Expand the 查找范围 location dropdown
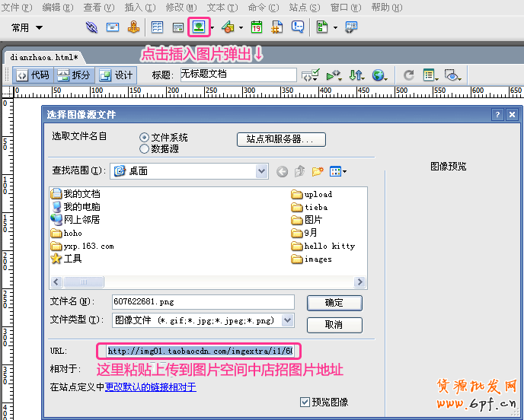Image resolution: width=524 pixels, height=420 pixels. [261, 171]
